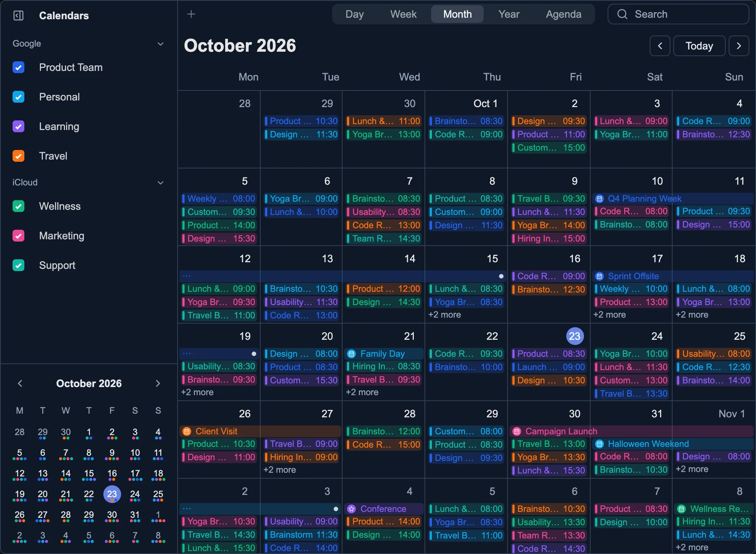This screenshot has width=756, height=554.
Task: Click the search magnifier icon
Action: pyautogui.click(x=622, y=14)
